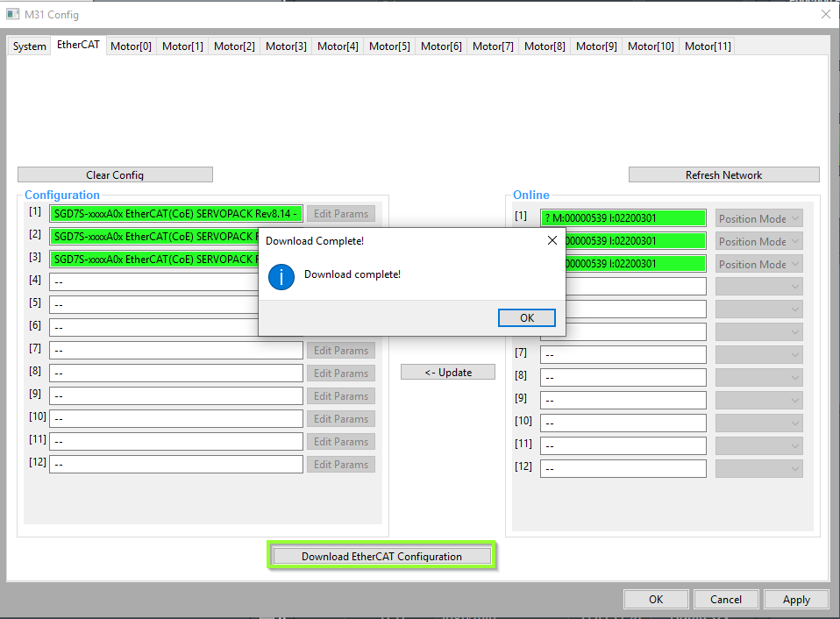Close the M31 Config window
This screenshot has width=840, height=619.
pos(826,14)
